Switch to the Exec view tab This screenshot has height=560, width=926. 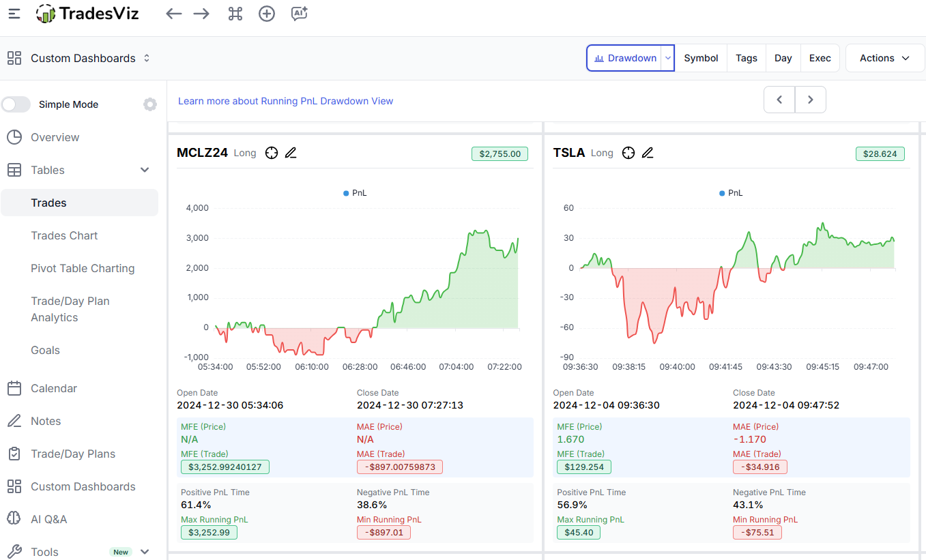click(x=820, y=58)
